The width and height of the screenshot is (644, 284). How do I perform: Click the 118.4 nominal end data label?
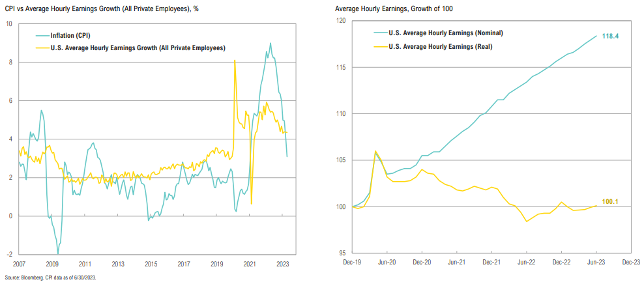pyautogui.click(x=609, y=36)
